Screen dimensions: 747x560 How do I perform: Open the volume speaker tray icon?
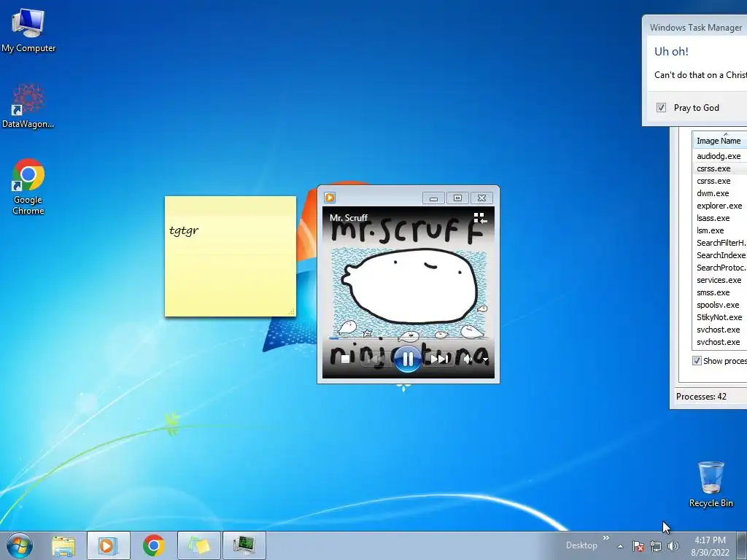pyautogui.click(x=673, y=546)
